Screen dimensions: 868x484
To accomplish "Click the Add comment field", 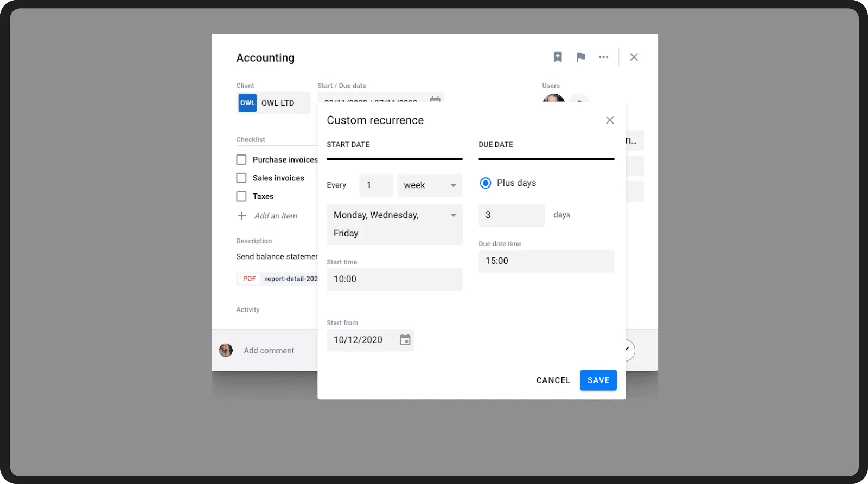I will tap(269, 351).
